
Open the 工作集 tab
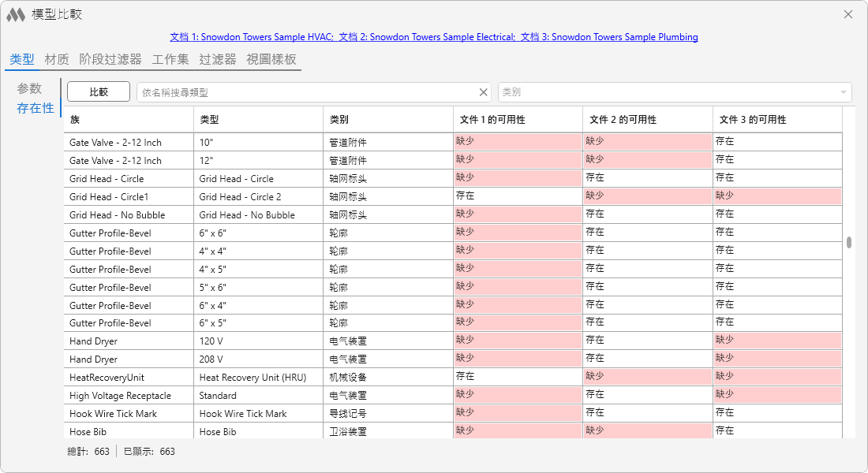coord(170,59)
